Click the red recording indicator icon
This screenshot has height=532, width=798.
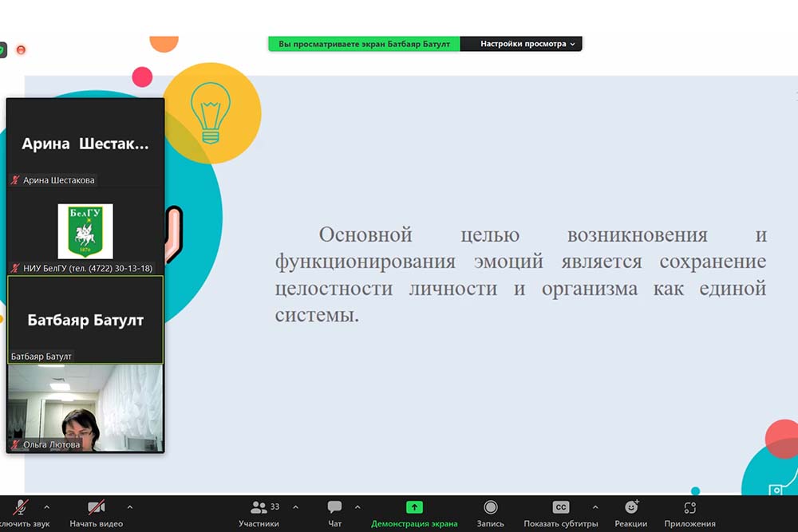(21, 49)
